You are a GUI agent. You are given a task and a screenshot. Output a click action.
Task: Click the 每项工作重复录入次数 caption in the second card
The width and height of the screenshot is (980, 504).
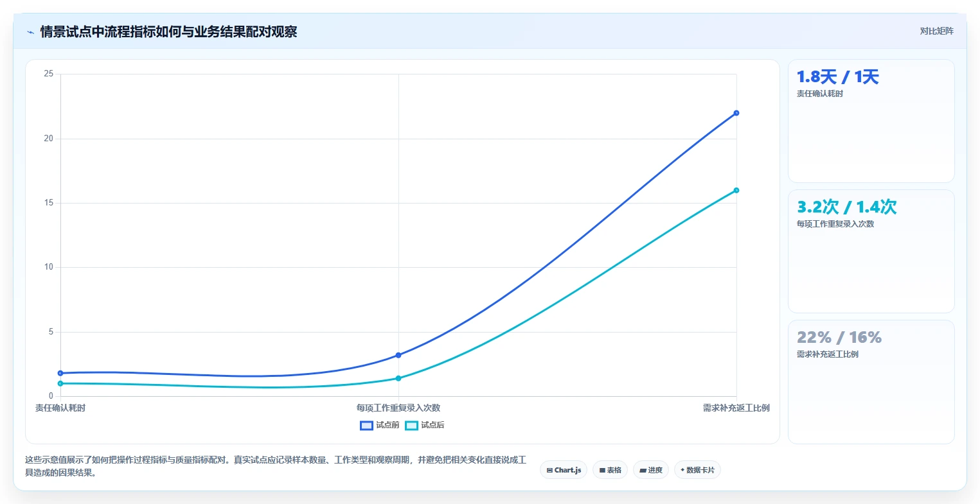click(835, 224)
